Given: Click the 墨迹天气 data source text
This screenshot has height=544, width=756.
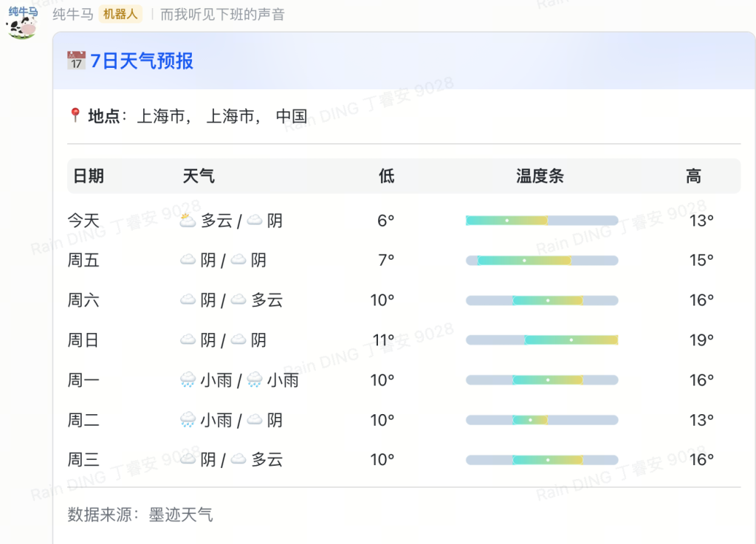Looking at the screenshot, I should tap(181, 514).
